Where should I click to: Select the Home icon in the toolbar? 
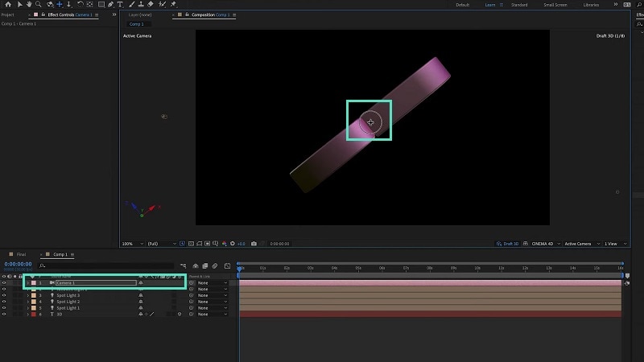tap(8, 5)
